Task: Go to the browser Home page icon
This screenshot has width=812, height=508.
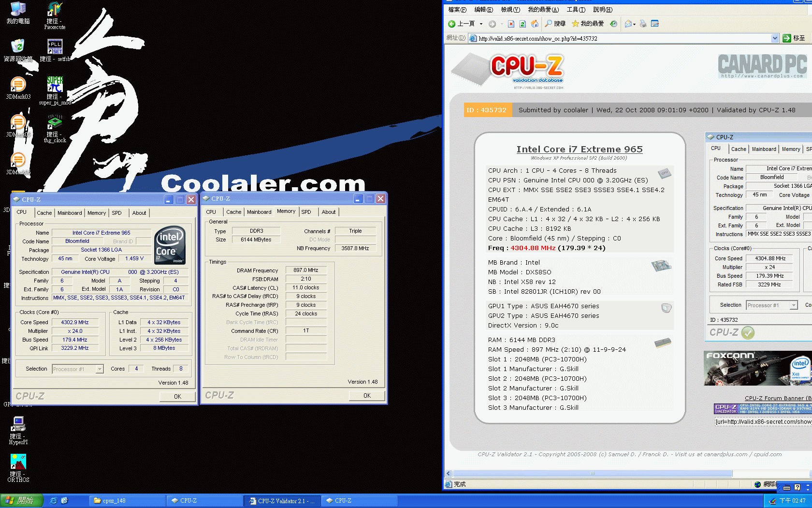Action: [x=535, y=24]
